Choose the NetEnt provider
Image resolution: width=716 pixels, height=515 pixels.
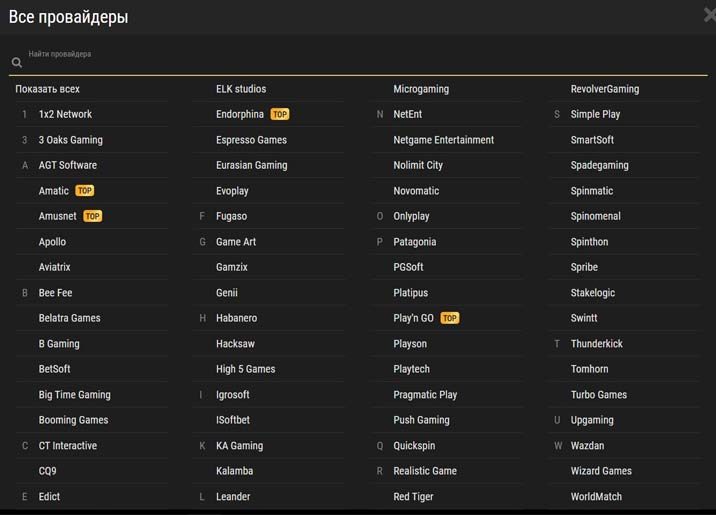pyautogui.click(x=408, y=115)
